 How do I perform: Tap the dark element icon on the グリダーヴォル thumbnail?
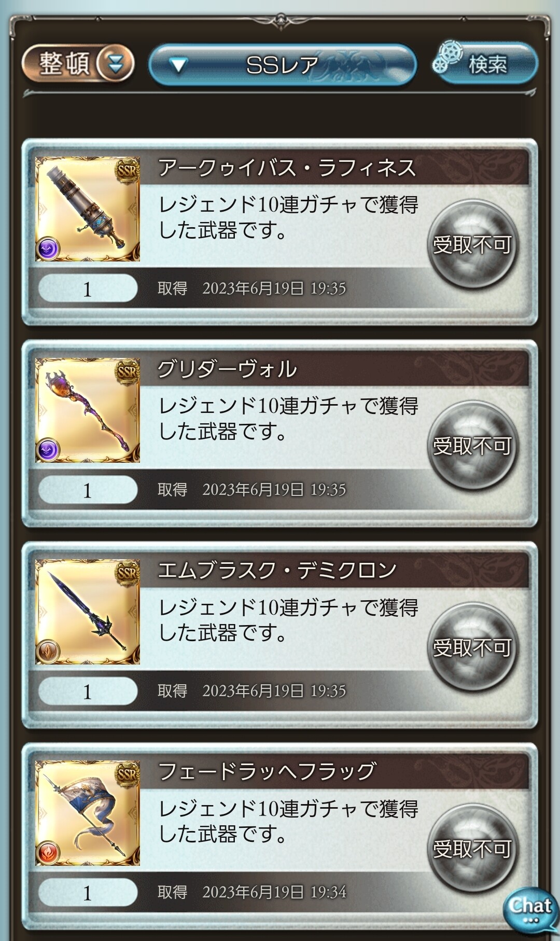48,450
